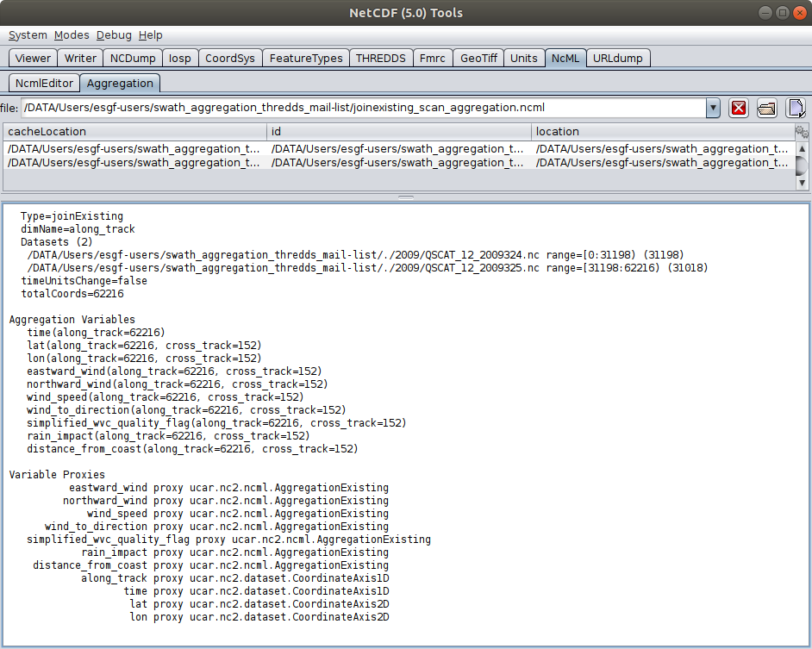Sort by cacheLocation column header

pyautogui.click(x=134, y=131)
